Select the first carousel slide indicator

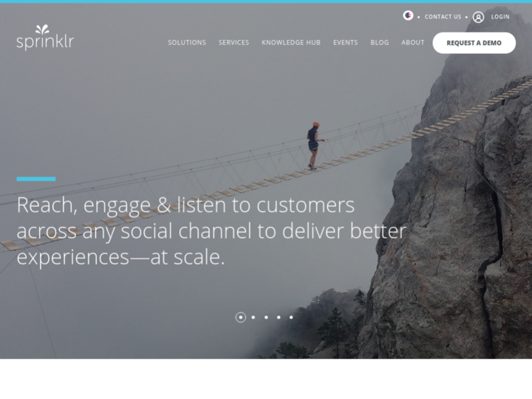point(241,317)
